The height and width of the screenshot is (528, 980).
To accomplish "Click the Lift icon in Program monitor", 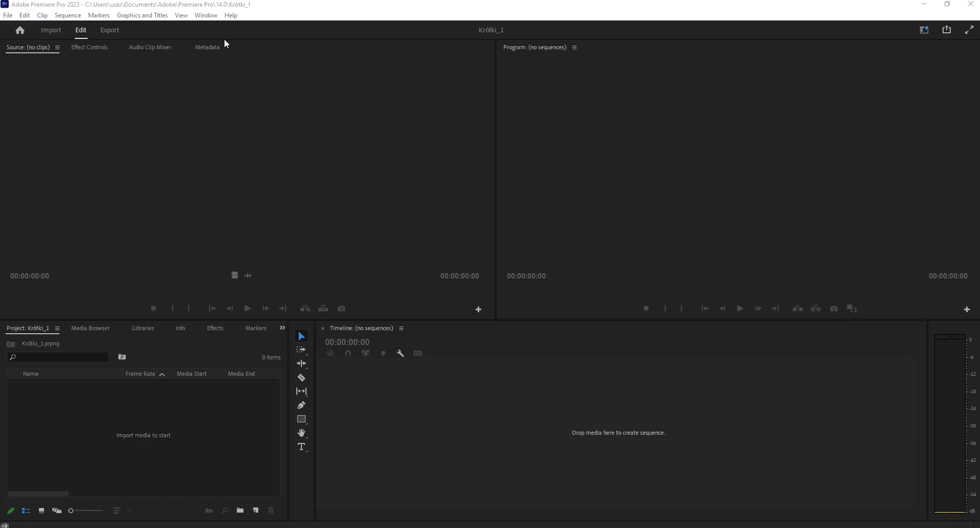I will pyautogui.click(x=798, y=309).
